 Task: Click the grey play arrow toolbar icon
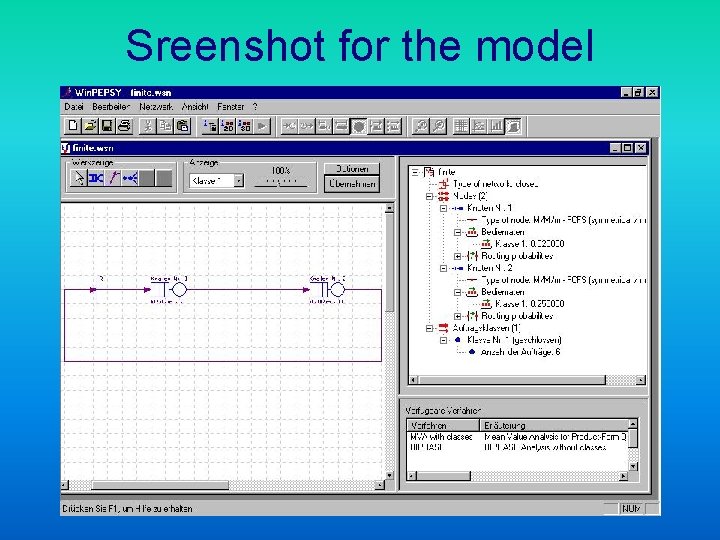pyautogui.click(x=262, y=126)
